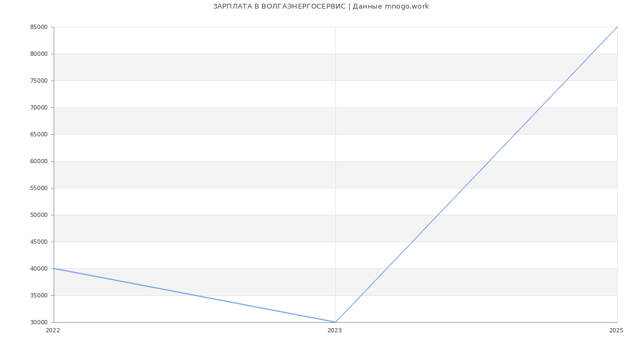Image resolution: width=644 pixels, height=349 pixels.
Task: Click the 70000 y-axis label
Action: click(x=39, y=108)
